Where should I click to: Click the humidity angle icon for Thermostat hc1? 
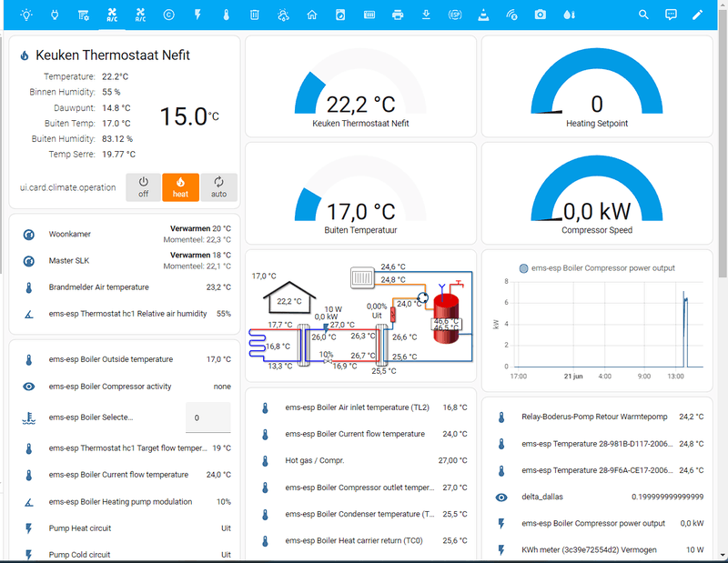click(29, 314)
